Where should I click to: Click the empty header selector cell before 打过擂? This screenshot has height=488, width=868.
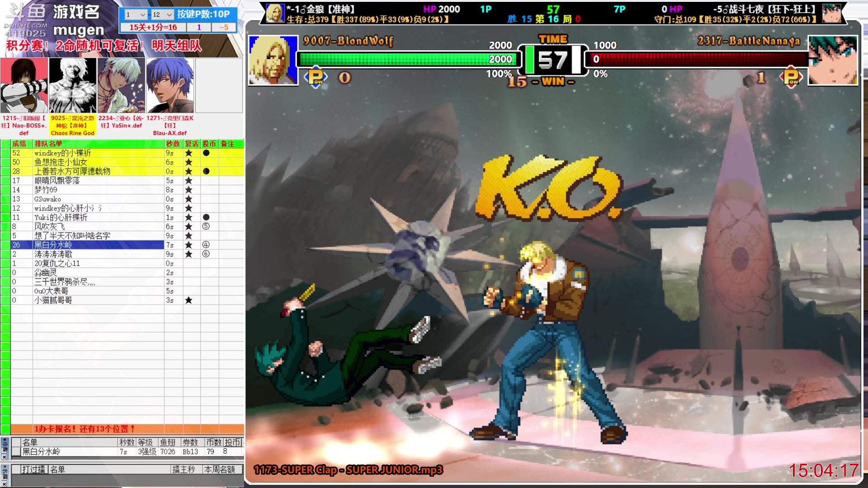point(16,469)
